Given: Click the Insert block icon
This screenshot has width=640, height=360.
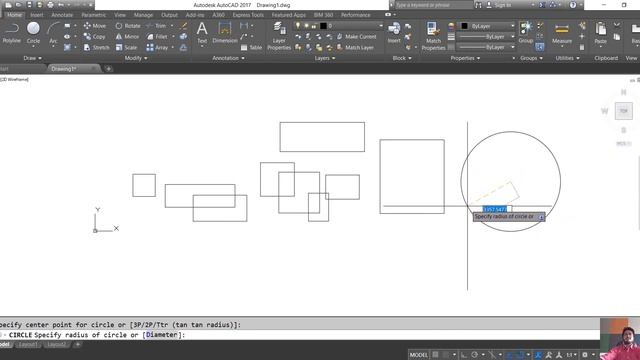Looking at the screenshot, I should (x=394, y=33).
